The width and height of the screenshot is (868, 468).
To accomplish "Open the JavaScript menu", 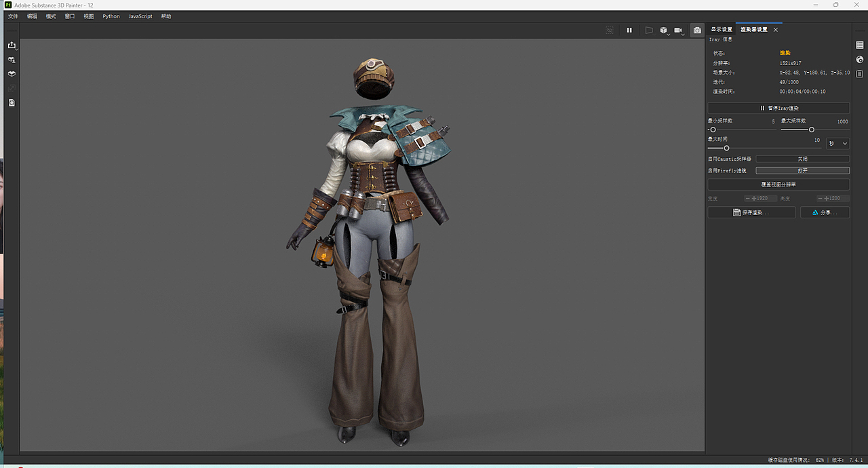I will coord(140,16).
